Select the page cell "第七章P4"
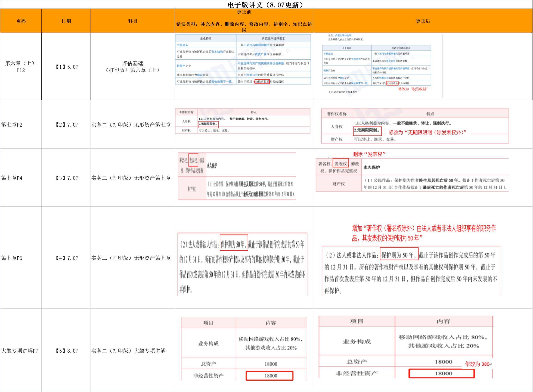Image resolution: width=533 pixels, height=392 pixels. [21, 178]
